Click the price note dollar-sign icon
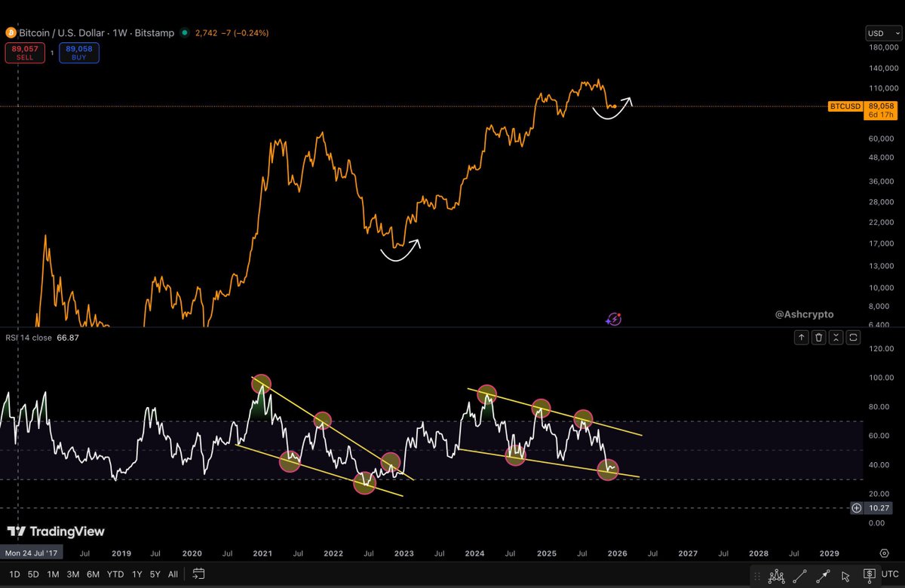 pyautogui.click(x=870, y=574)
